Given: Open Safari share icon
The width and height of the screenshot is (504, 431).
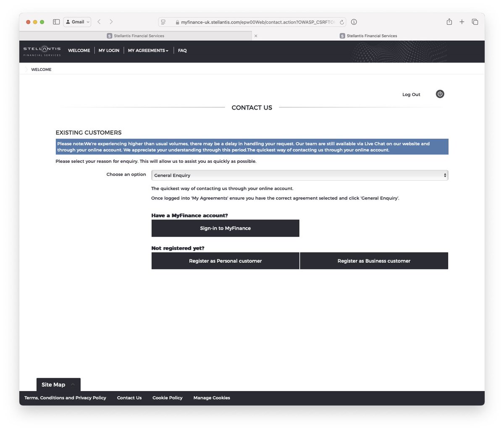Looking at the screenshot, I should (449, 22).
